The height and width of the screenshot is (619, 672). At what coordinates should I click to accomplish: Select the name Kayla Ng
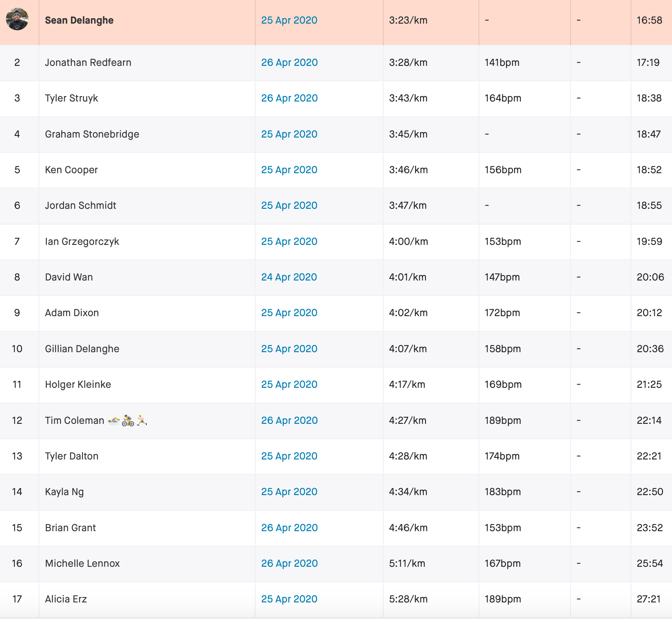[64, 492]
